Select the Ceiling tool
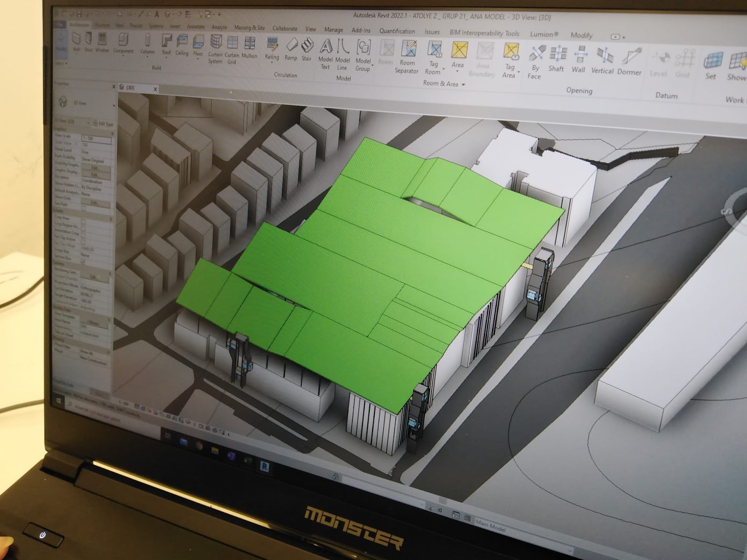The image size is (747, 560). 182,45
